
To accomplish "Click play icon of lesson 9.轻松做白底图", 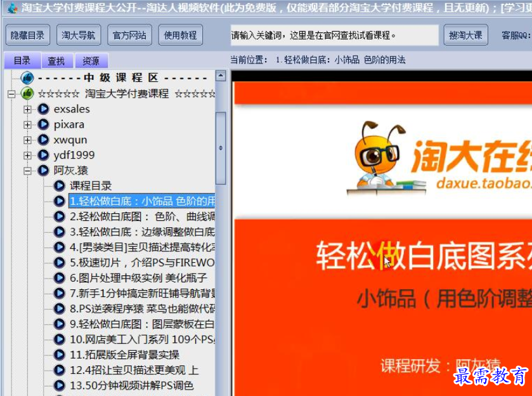I will pyautogui.click(x=59, y=324).
